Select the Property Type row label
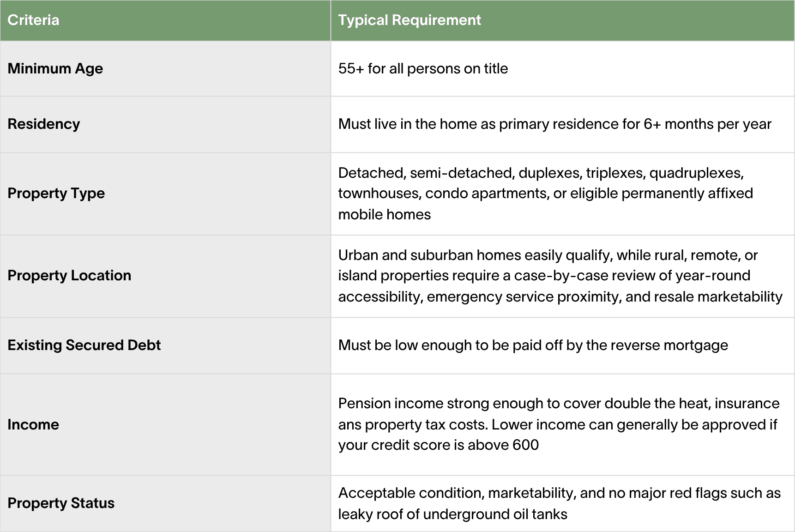The image size is (795, 532). coord(56,193)
